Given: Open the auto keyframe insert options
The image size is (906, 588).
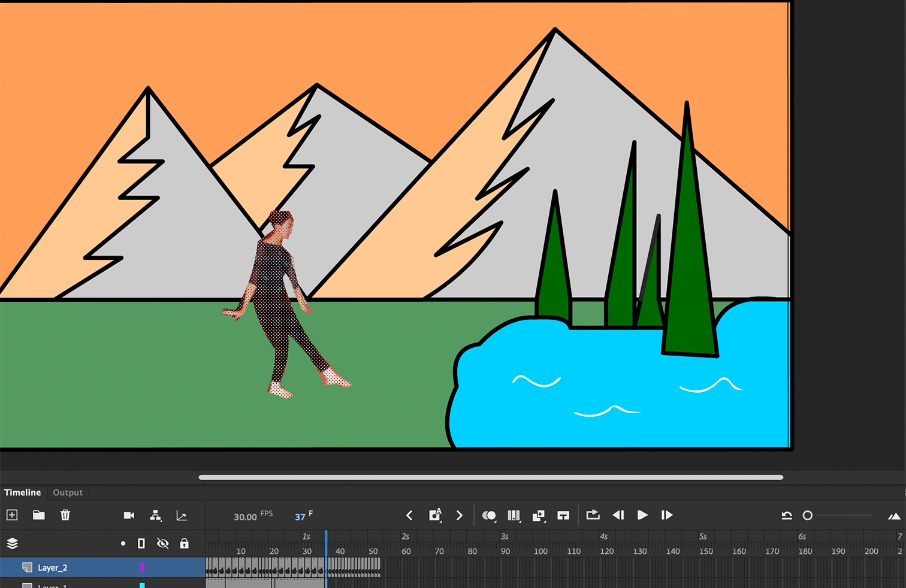Looking at the screenshot, I should pos(436,515).
